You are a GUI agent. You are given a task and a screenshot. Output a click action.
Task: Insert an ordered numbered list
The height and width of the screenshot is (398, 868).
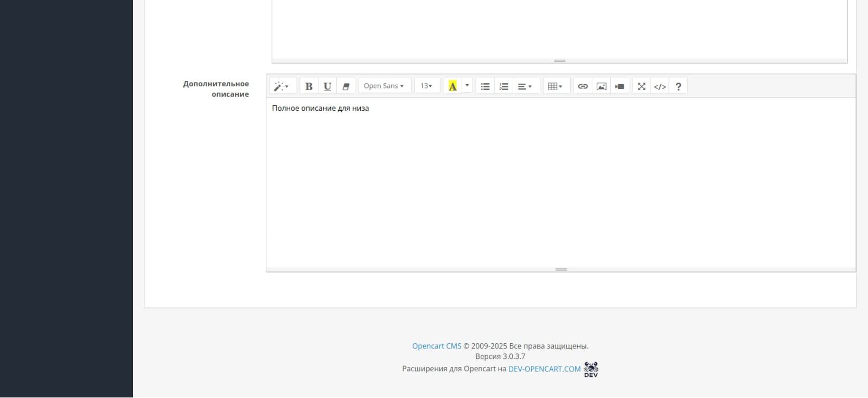[x=503, y=86]
